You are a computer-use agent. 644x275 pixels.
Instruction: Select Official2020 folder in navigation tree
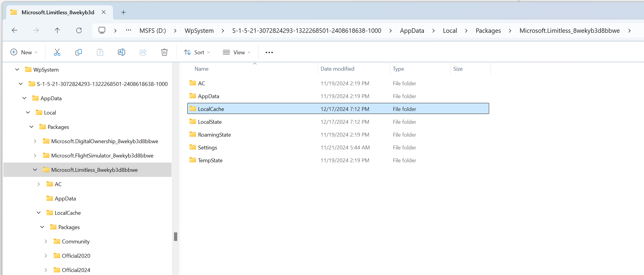click(x=76, y=256)
